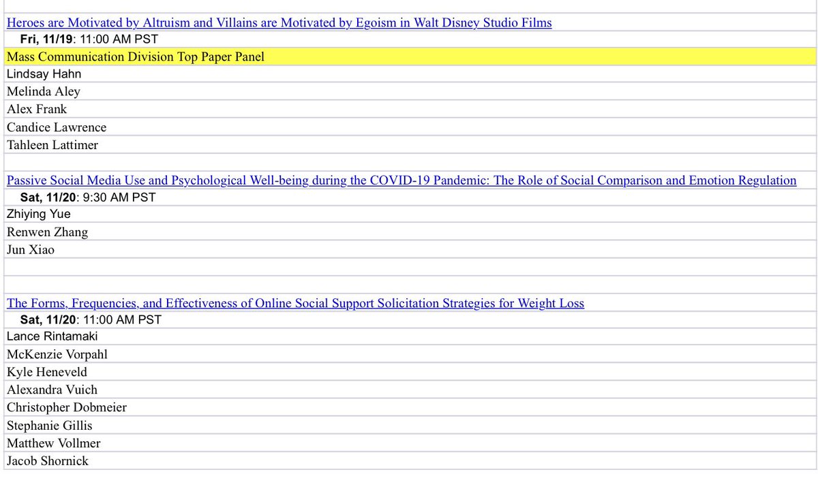The width and height of the screenshot is (818, 504).
Task: Select the Jun Xiao cell
Action: [410, 249]
